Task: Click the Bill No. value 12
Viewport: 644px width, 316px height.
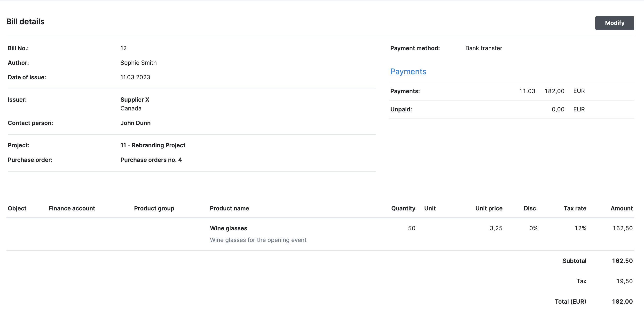Action: point(124,48)
